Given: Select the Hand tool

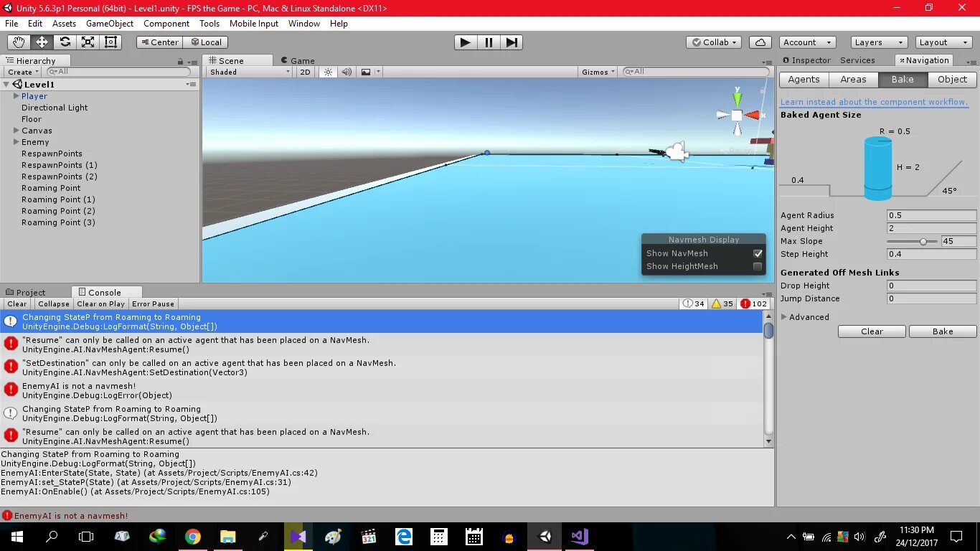Looking at the screenshot, I should click(x=19, y=42).
